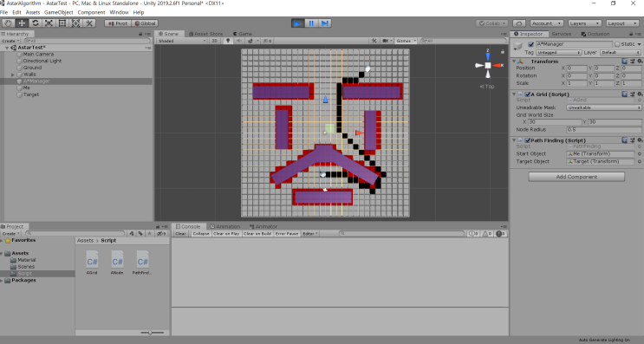Open Path Finding preset icon

tap(632, 140)
